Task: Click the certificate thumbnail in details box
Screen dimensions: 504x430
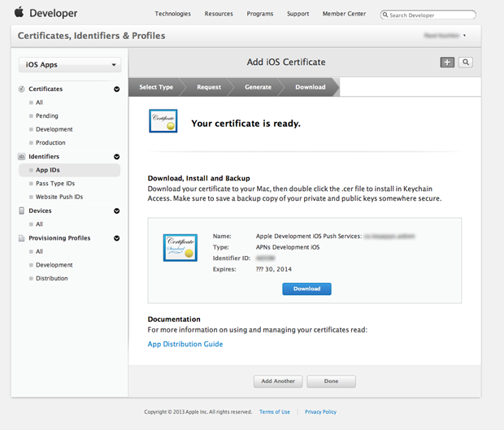Action: tap(180, 247)
